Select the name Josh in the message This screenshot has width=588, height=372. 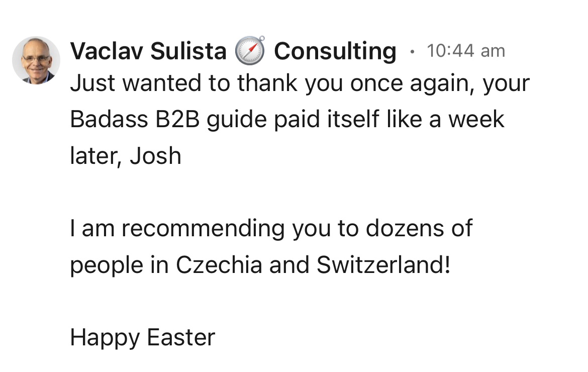(155, 156)
